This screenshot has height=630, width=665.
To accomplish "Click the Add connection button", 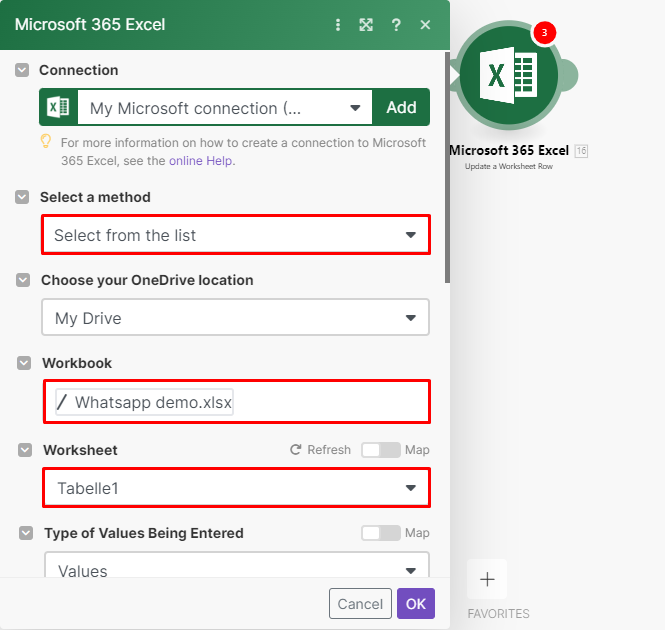I will click(x=401, y=107).
